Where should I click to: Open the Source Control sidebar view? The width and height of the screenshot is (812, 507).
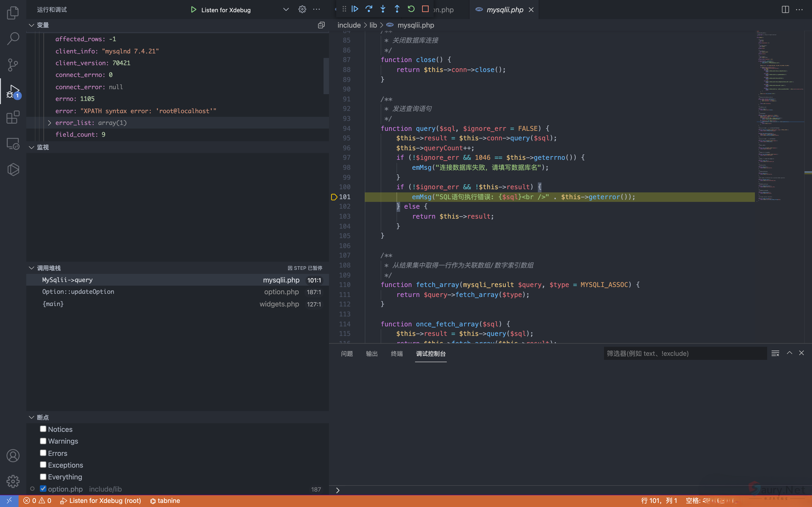pyautogui.click(x=13, y=65)
